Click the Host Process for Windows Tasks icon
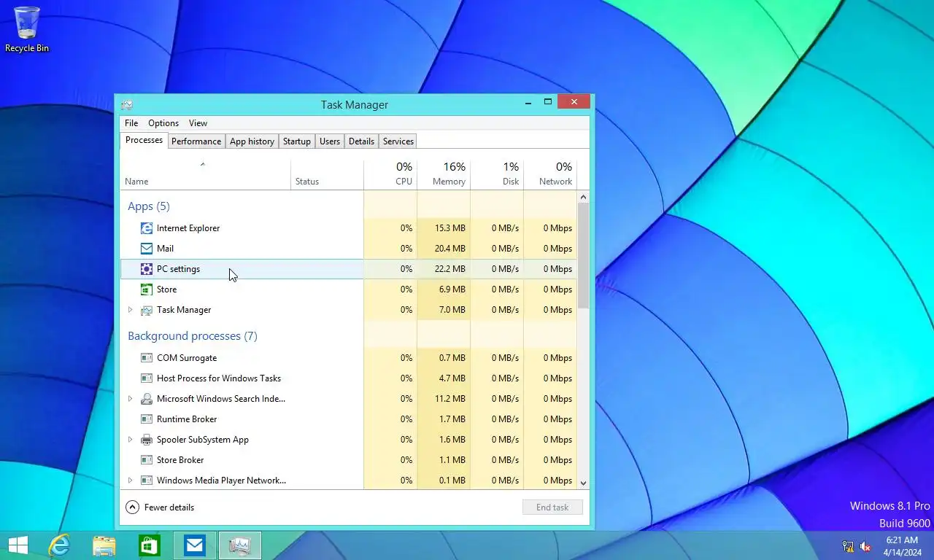This screenshot has height=560, width=934. (147, 378)
